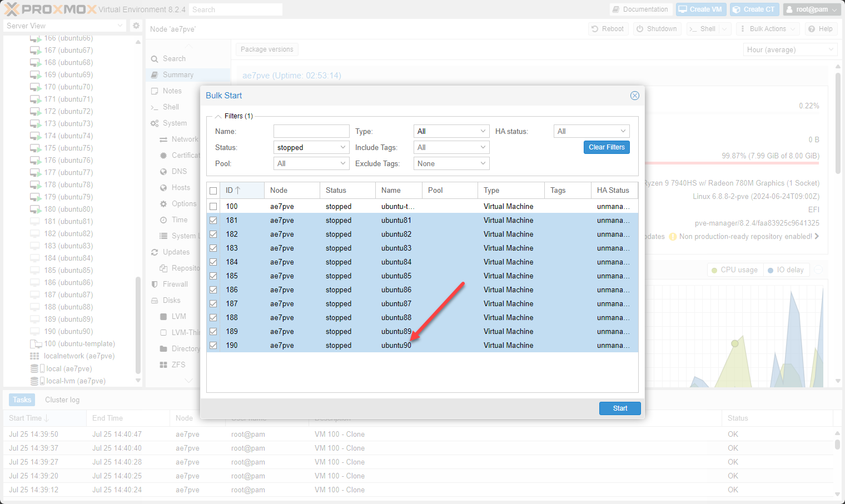Click the localnetwork (ae7pve) grid icon
Viewport: 845px width, 504px height.
[x=34, y=356]
